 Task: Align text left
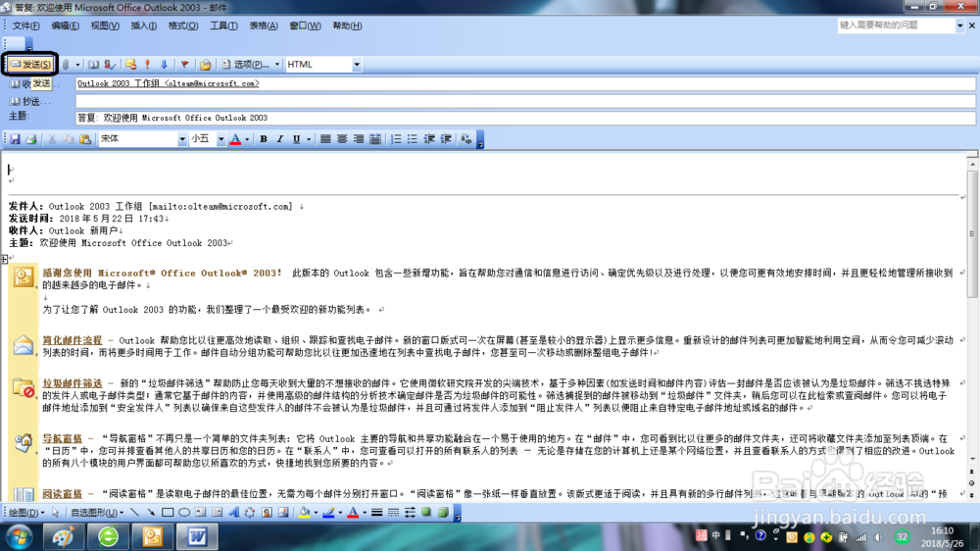click(x=325, y=139)
